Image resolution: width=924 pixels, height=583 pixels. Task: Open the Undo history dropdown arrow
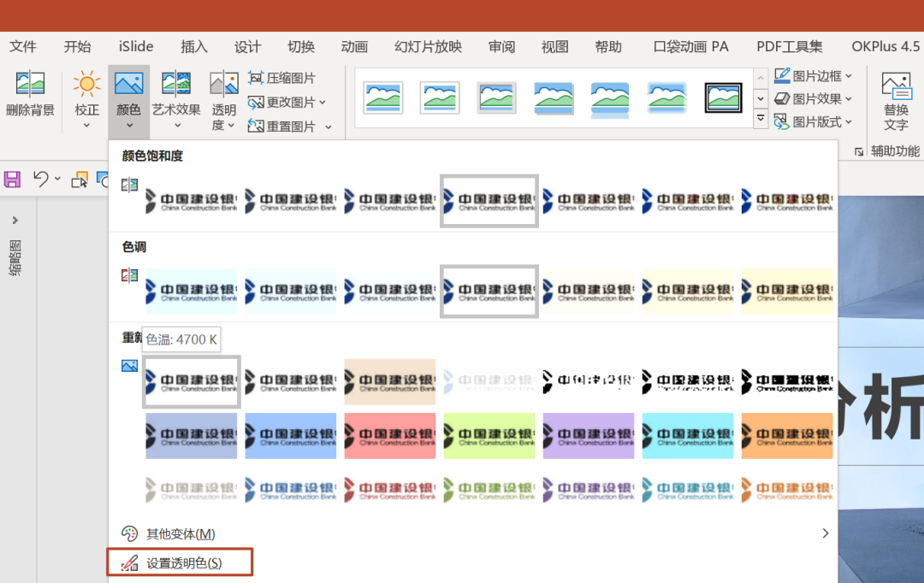(57, 179)
